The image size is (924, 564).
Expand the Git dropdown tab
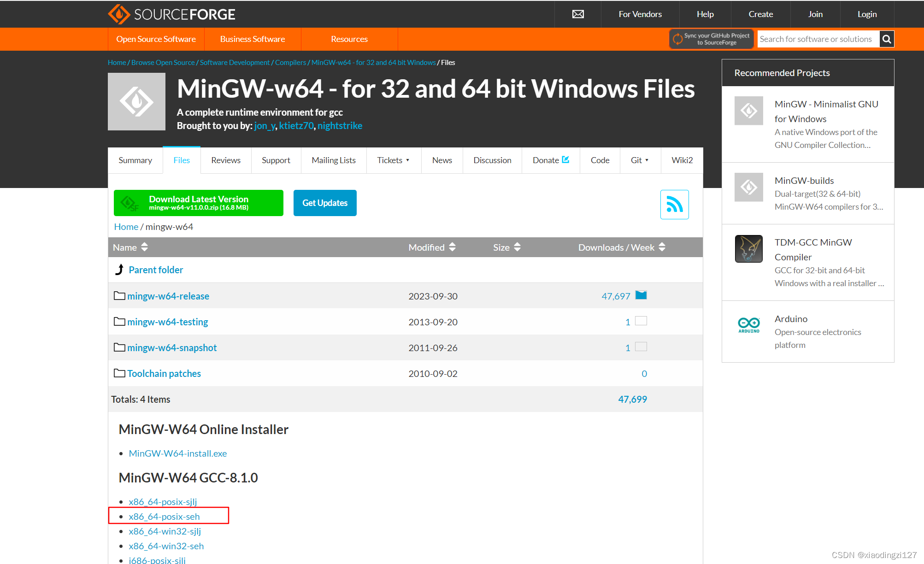pos(640,160)
